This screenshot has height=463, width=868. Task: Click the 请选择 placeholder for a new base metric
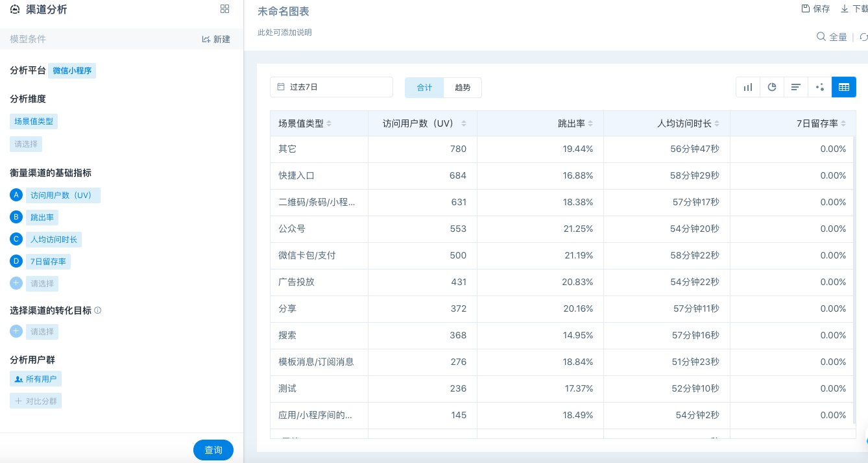[x=42, y=283]
